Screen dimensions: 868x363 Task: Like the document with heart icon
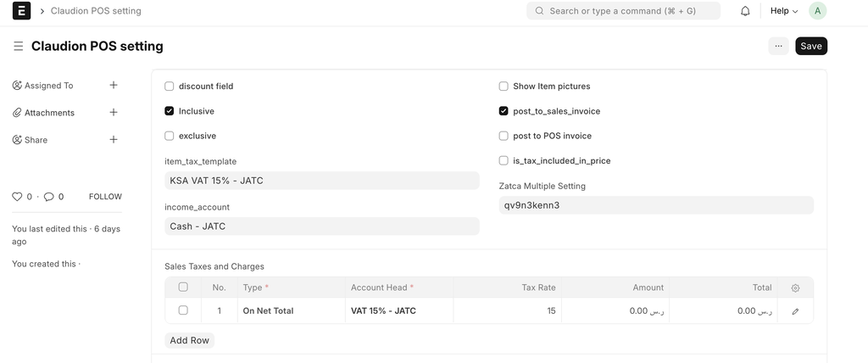17,197
